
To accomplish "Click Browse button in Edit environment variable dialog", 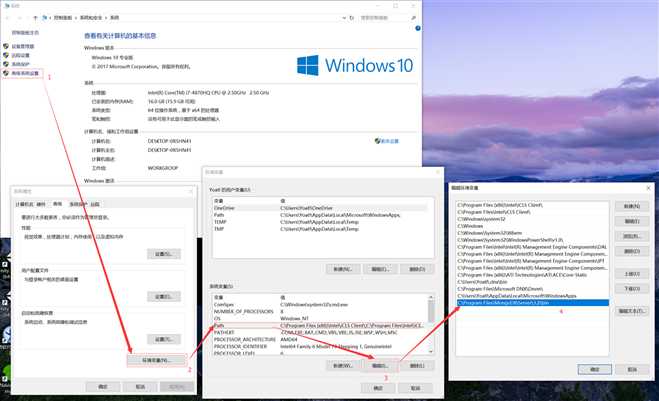I will pyautogui.click(x=632, y=236).
